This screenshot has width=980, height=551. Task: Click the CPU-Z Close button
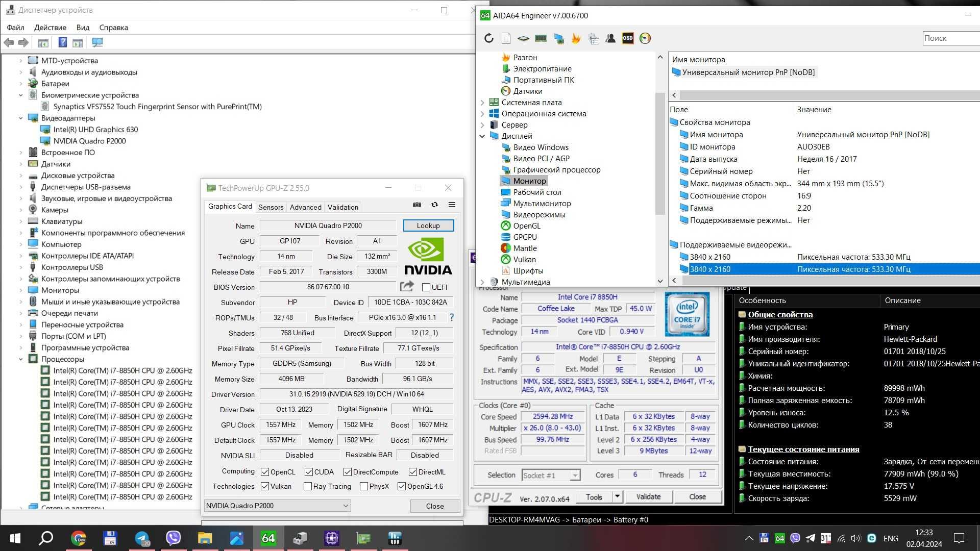click(698, 496)
